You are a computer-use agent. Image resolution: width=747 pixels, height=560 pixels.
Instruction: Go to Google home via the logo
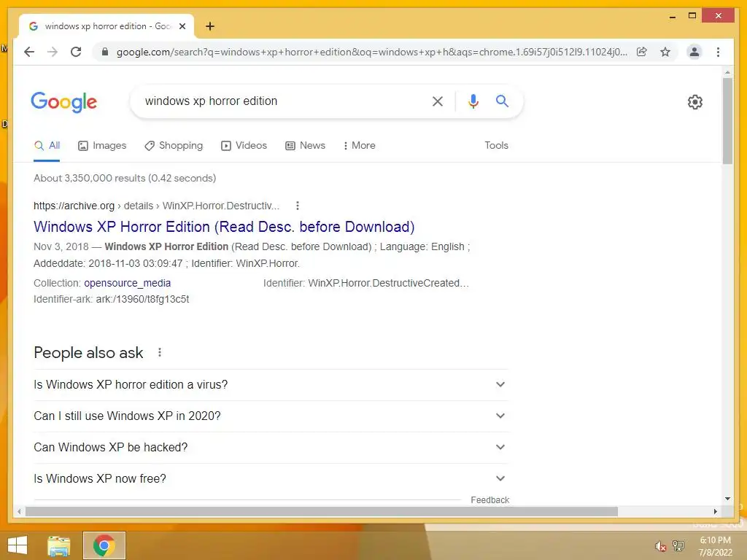64,101
